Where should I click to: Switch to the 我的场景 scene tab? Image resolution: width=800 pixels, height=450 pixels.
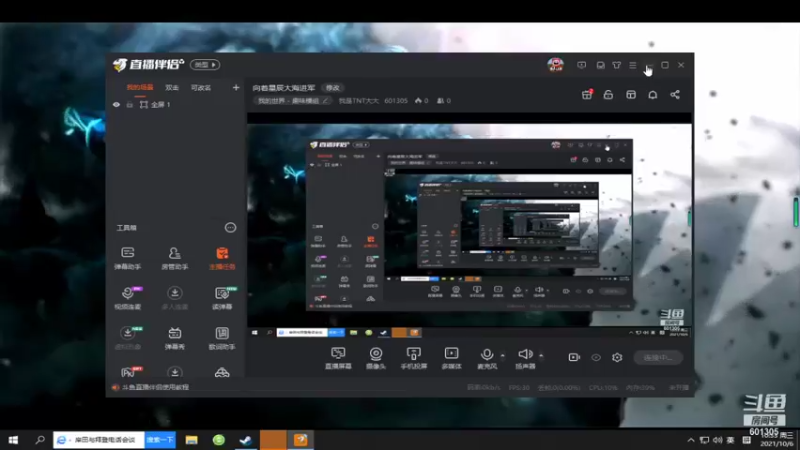click(x=140, y=88)
